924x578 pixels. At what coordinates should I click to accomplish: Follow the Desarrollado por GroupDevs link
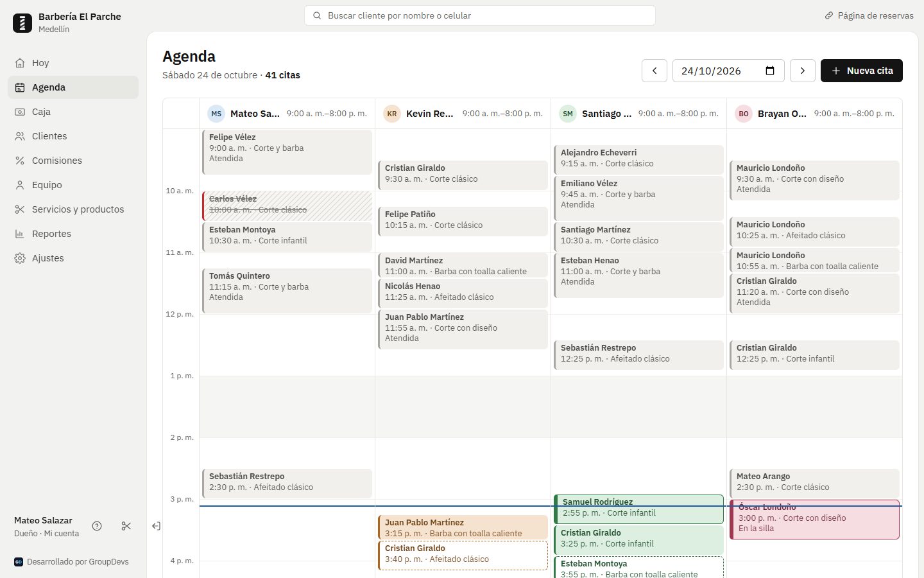tap(71, 562)
